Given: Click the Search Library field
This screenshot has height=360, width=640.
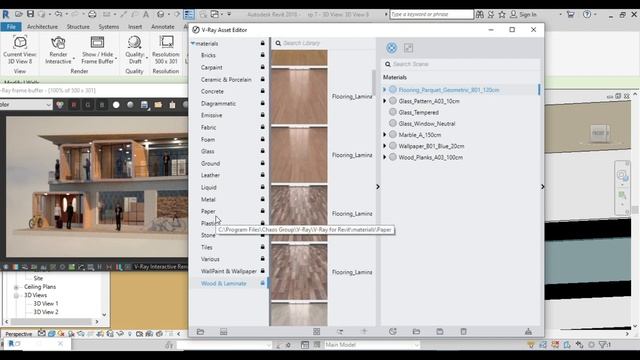Looking at the screenshot, I should point(322,43).
